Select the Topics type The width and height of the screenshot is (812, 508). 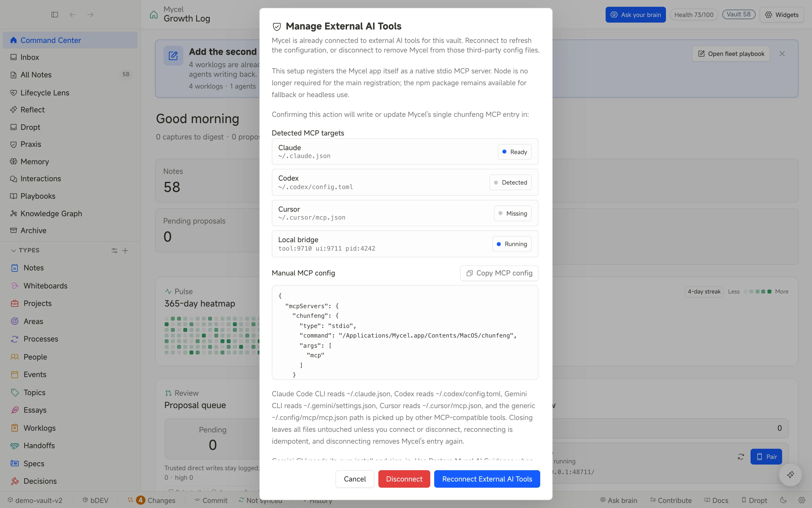tap(70, 393)
